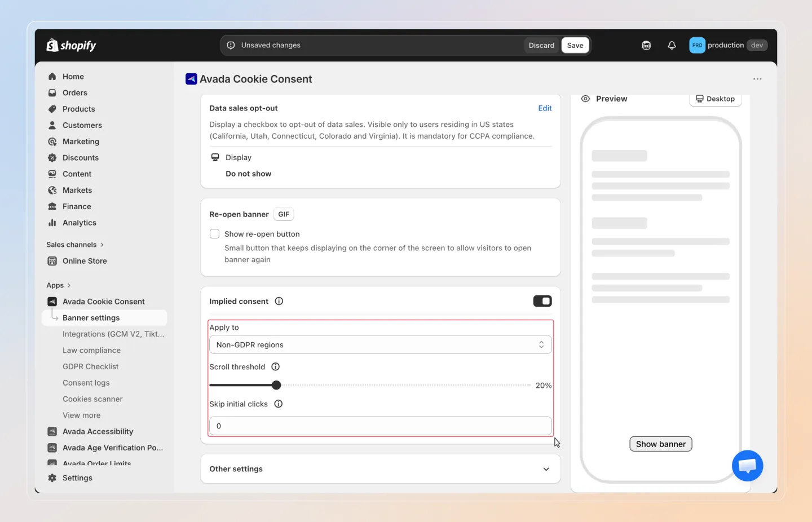Image resolution: width=812 pixels, height=522 pixels.
Task: Open the Apply to Non-GDPR regions dropdown
Action: click(380, 345)
